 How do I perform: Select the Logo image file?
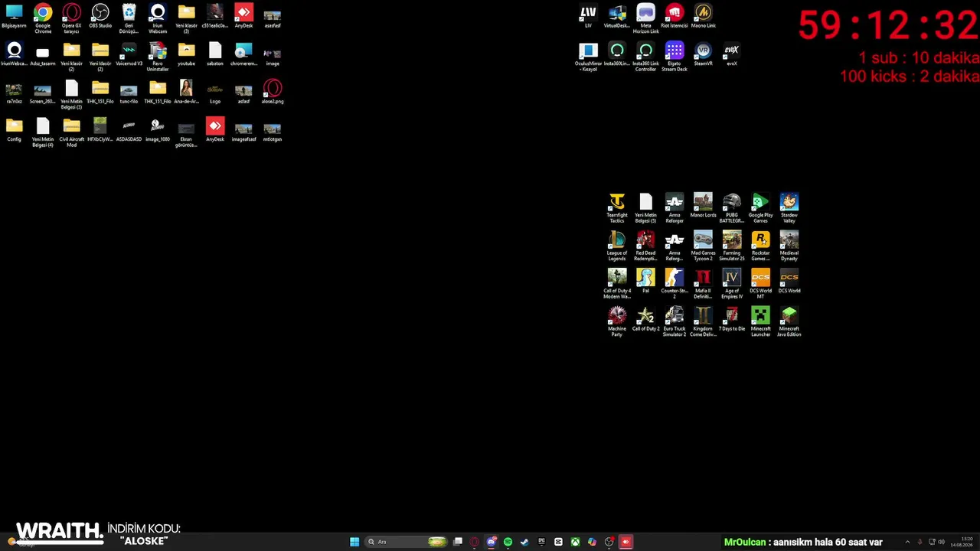215,92
